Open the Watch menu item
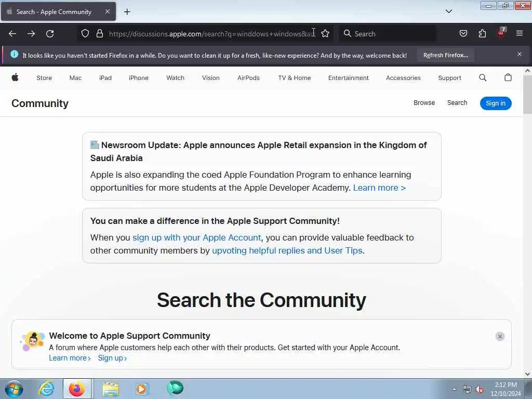The width and height of the screenshot is (532, 399). (x=176, y=78)
